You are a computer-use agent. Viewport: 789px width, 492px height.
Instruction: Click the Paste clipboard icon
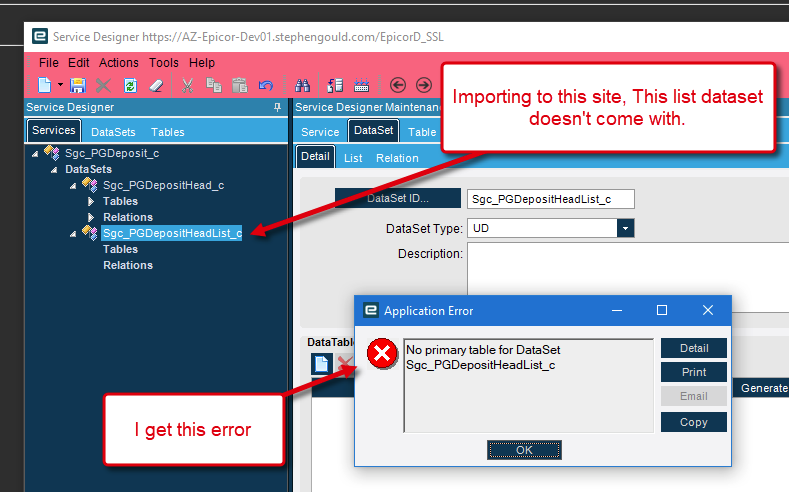(x=240, y=86)
